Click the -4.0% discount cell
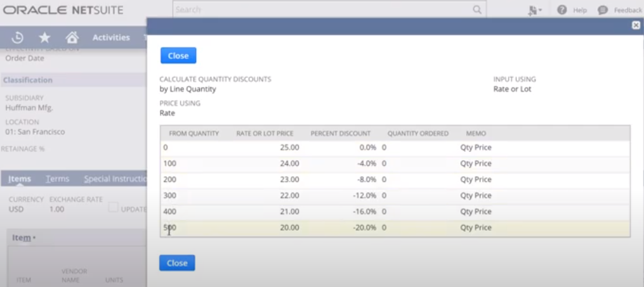Screen dimensions: 644x287 tap(367, 163)
